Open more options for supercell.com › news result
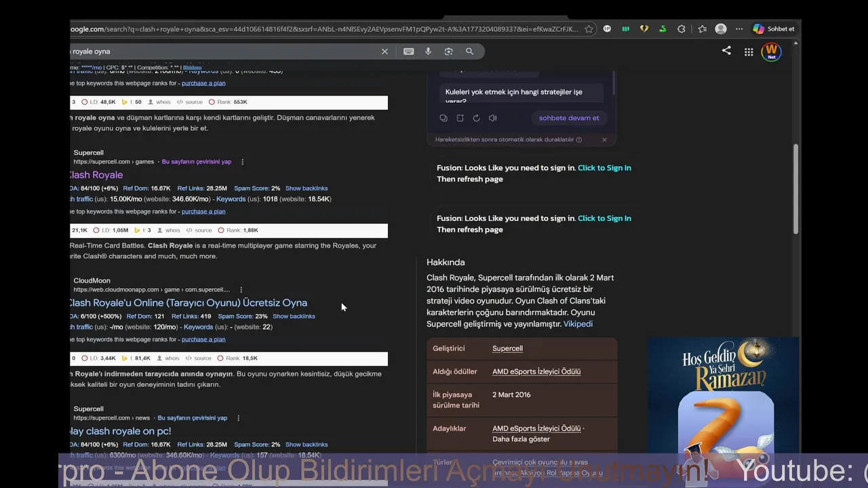The image size is (868, 488). [x=238, y=418]
